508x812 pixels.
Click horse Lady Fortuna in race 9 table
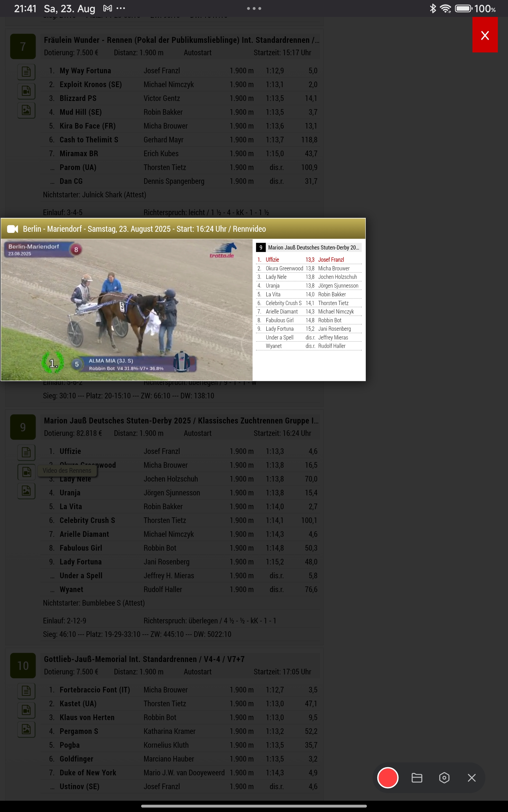click(81, 561)
